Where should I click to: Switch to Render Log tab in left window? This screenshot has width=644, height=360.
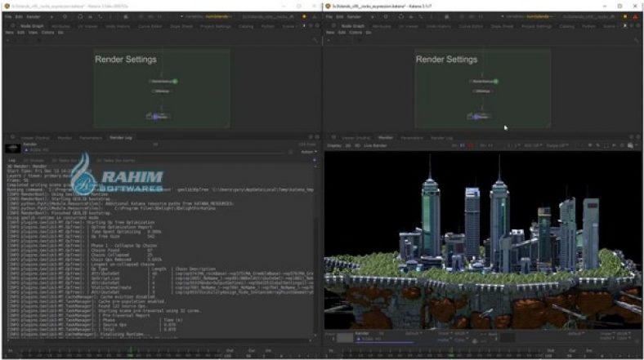tap(121, 138)
